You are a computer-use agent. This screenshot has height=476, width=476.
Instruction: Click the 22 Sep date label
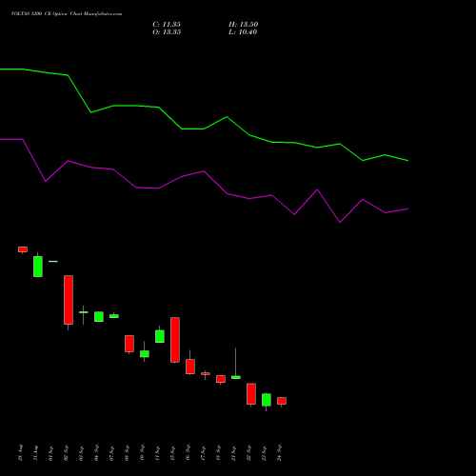[249, 453]
